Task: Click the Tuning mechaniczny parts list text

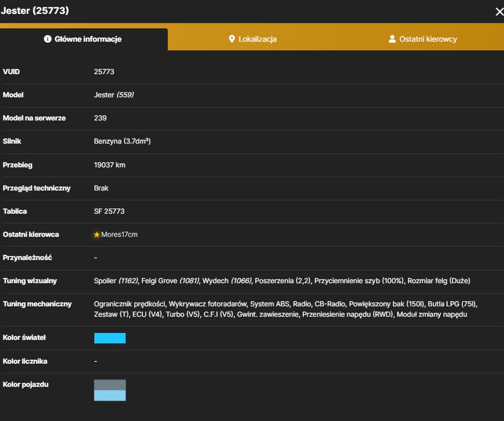Action: 286,309
